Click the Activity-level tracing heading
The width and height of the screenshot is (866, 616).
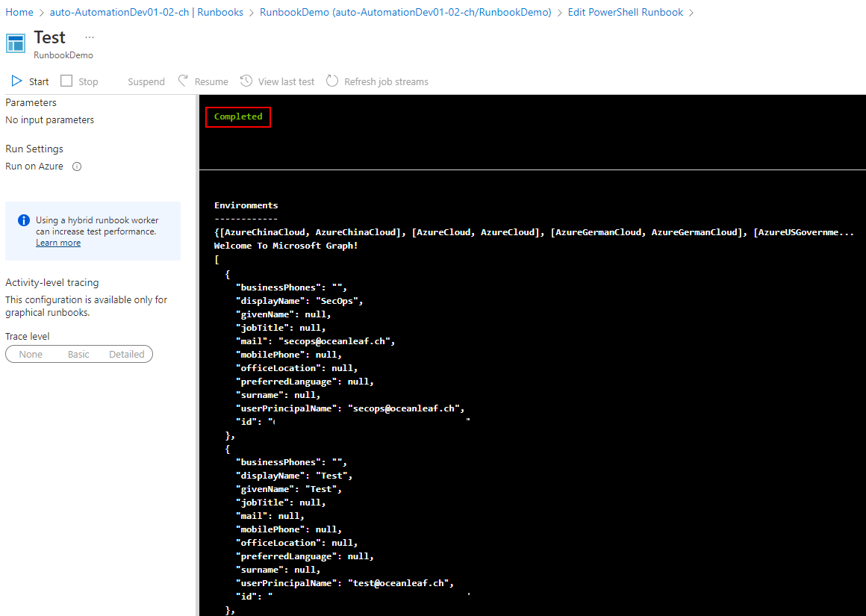pyautogui.click(x=52, y=282)
